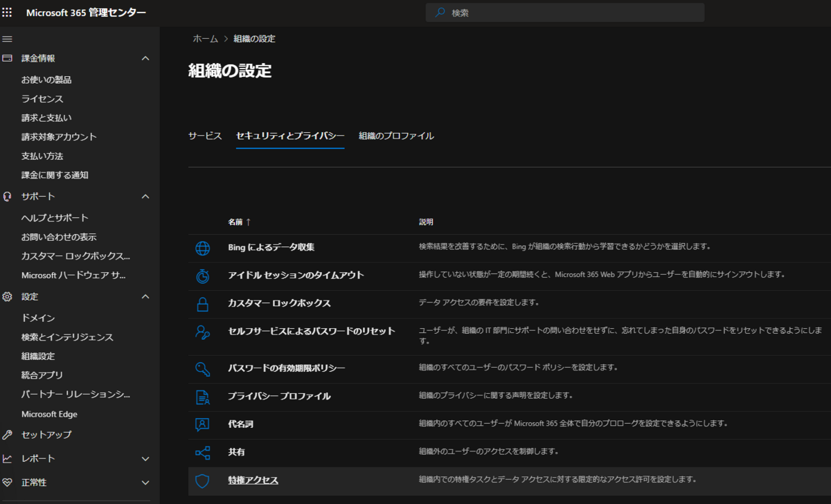The width and height of the screenshot is (831, 504).
Task: Open 課金に関する通知 in sidebar
Action: click(55, 175)
